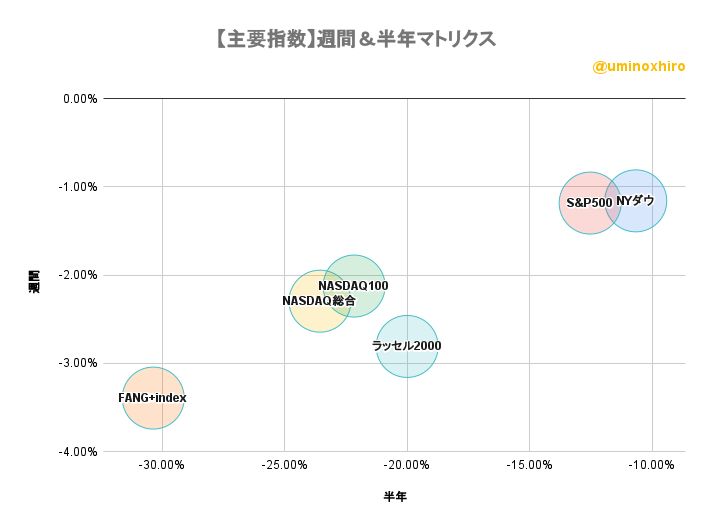Click the -2.00% y-axis label

[78, 275]
